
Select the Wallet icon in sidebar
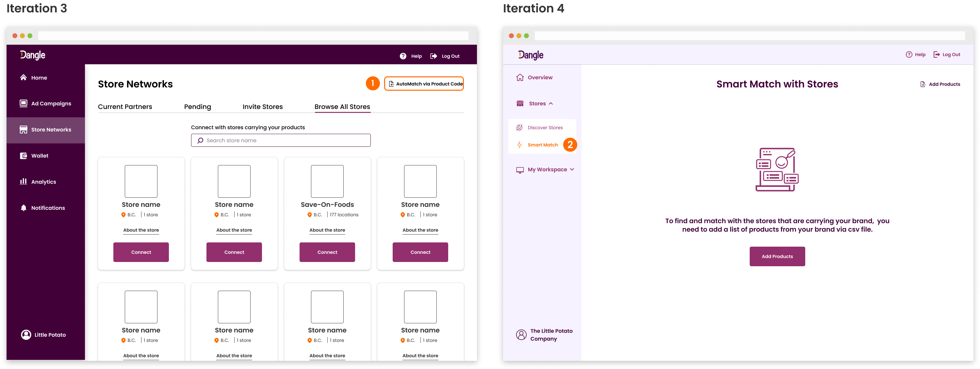[24, 156]
